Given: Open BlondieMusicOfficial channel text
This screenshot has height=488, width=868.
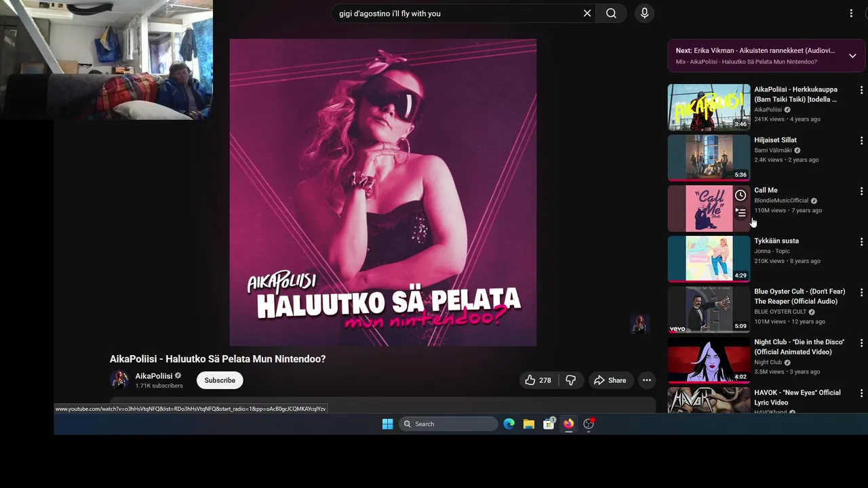Looking at the screenshot, I should coord(781,201).
